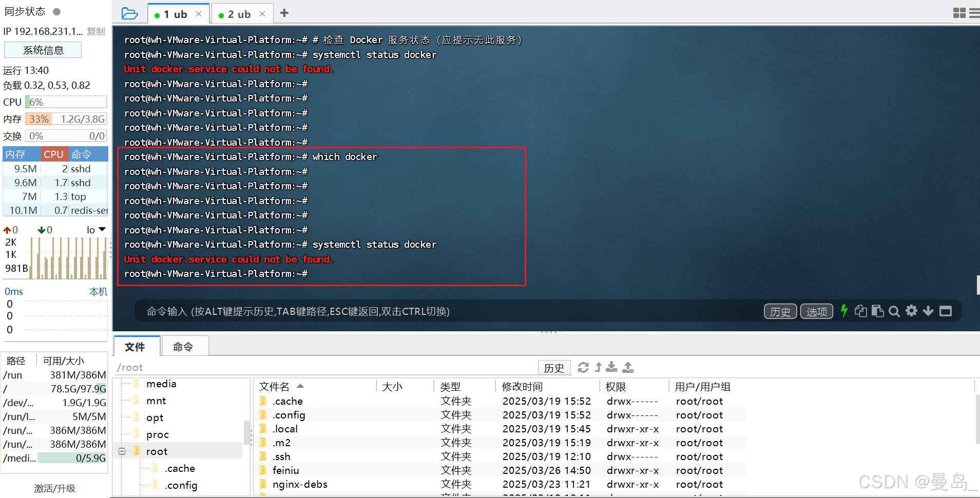Copy the IP address with 复制
980x498 pixels.
96,32
